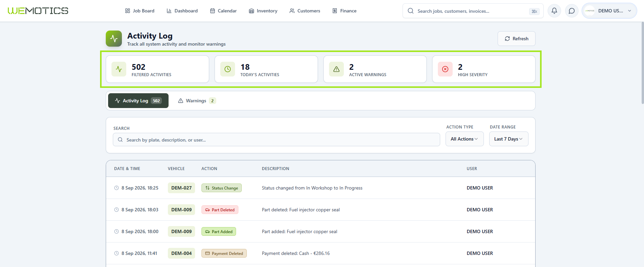Click DEMO USER in the Status Change row
This screenshot has height=267, width=644.
pos(480,188)
